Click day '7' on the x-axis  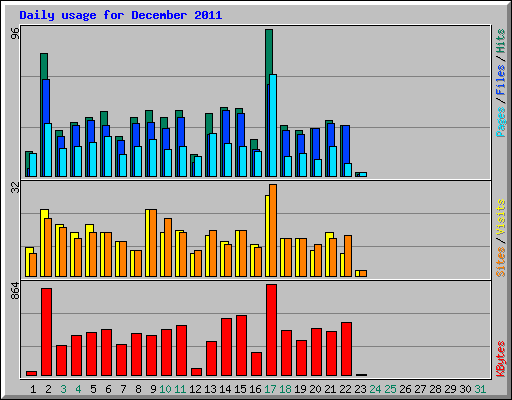[123, 389]
